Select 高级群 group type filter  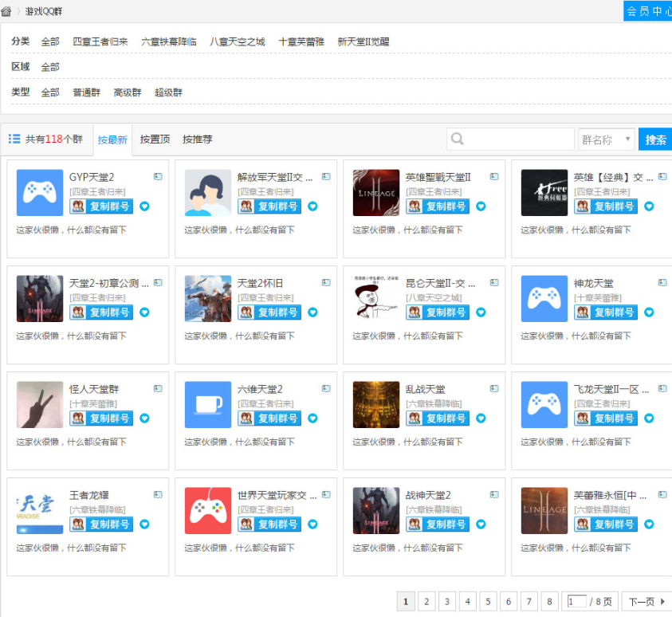pos(128,92)
